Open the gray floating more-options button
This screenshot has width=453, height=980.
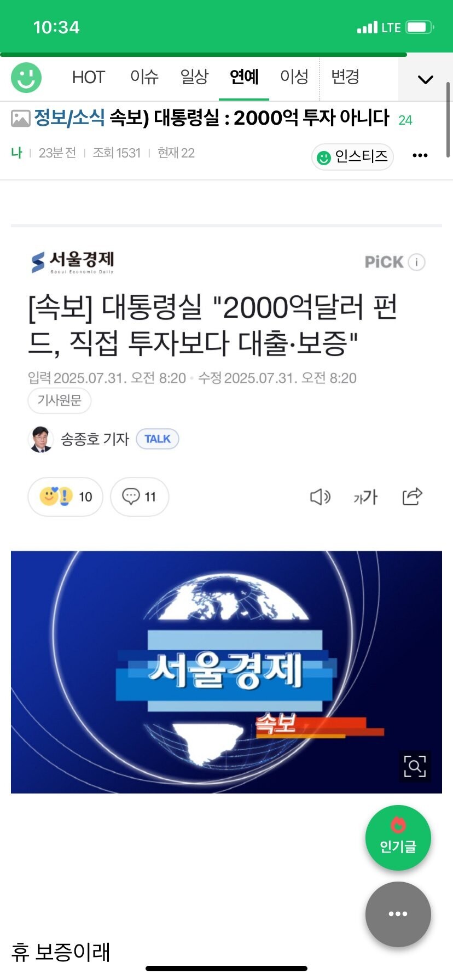[398, 914]
